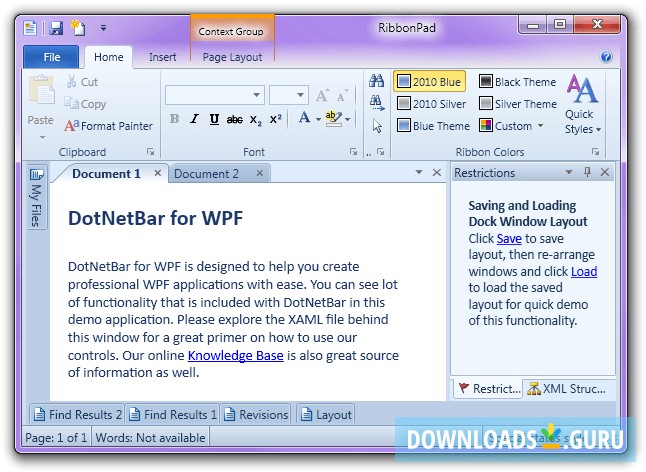Viewport: 646px width, 472px height.
Task: Switch to the Page Layout ribbon tab
Action: (x=232, y=57)
